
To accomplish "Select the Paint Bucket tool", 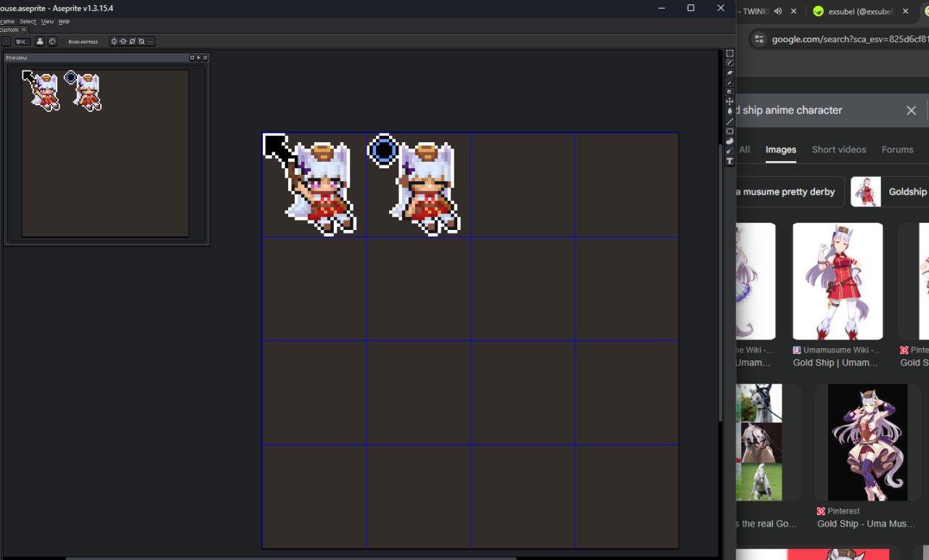I will pos(729,112).
